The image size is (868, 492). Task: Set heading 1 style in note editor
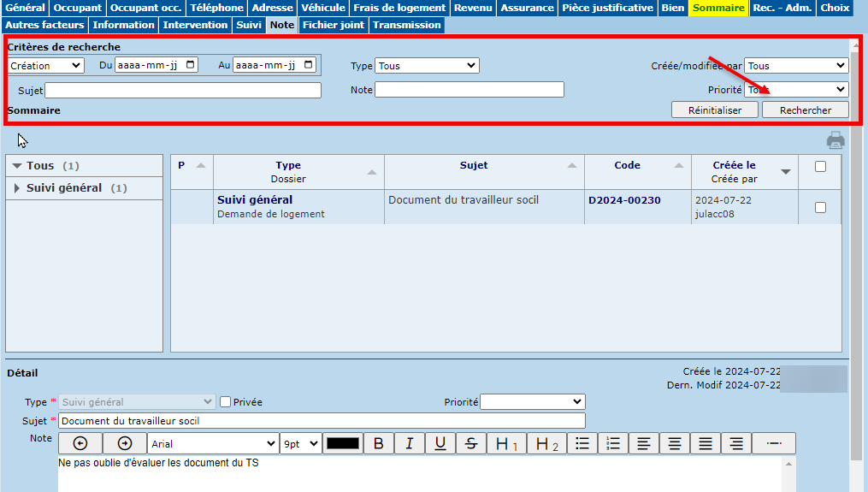[507, 443]
